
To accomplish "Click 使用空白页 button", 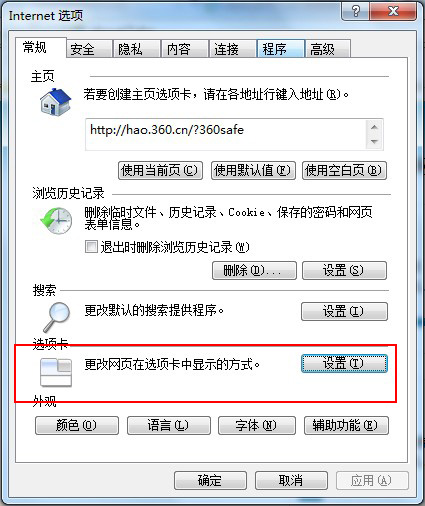I will point(344,171).
